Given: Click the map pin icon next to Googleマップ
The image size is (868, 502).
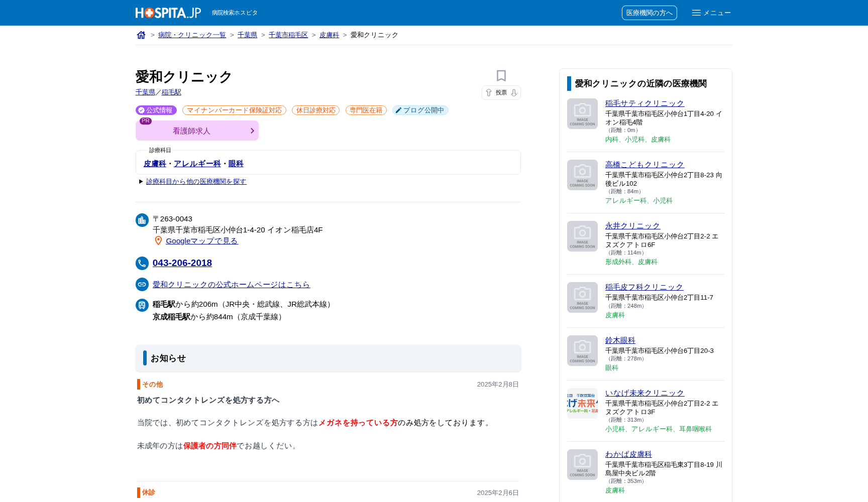Looking at the screenshot, I should point(158,240).
